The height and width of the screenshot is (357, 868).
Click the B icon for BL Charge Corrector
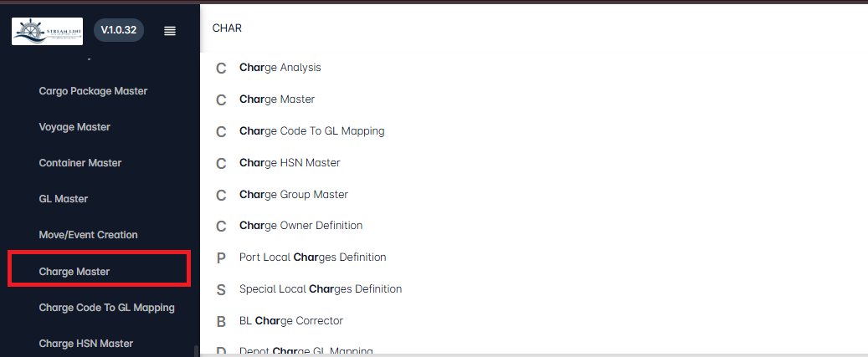(x=221, y=322)
